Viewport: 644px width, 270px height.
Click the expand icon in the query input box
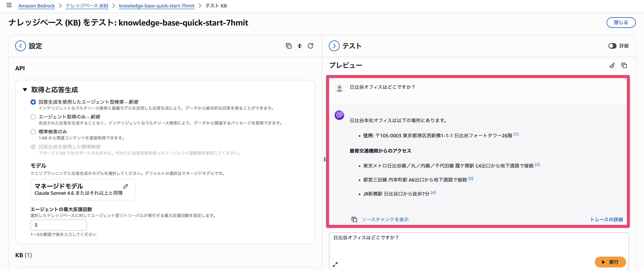[335, 264]
